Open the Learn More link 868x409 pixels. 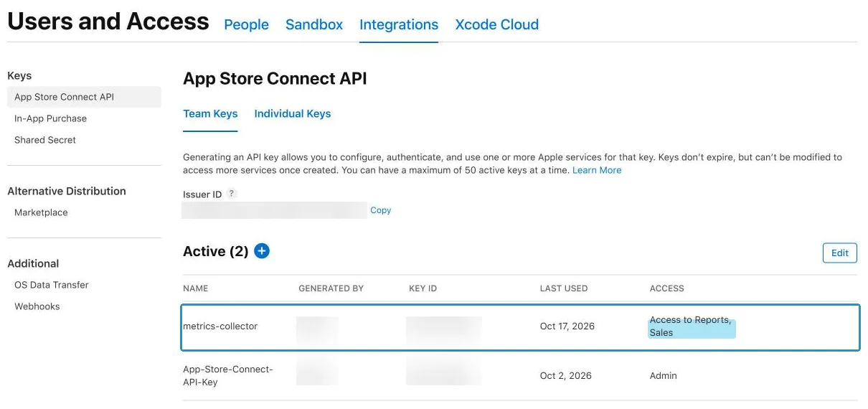click(597, 170)
